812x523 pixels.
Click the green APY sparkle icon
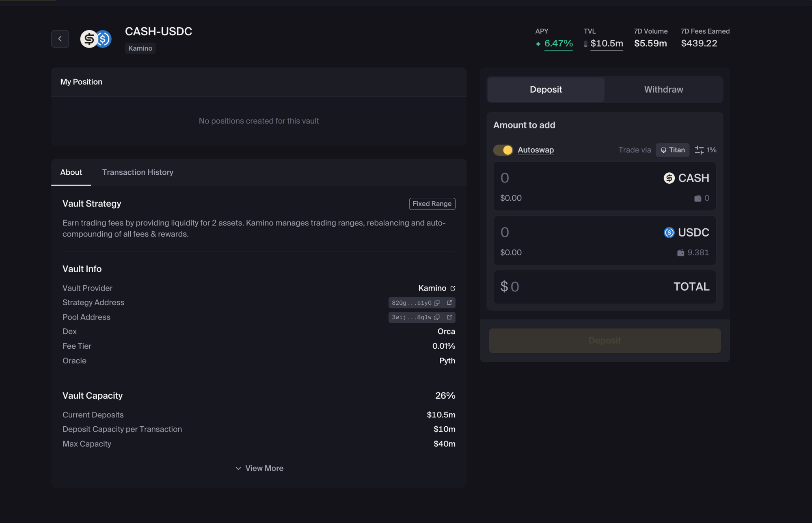point(538,44)
